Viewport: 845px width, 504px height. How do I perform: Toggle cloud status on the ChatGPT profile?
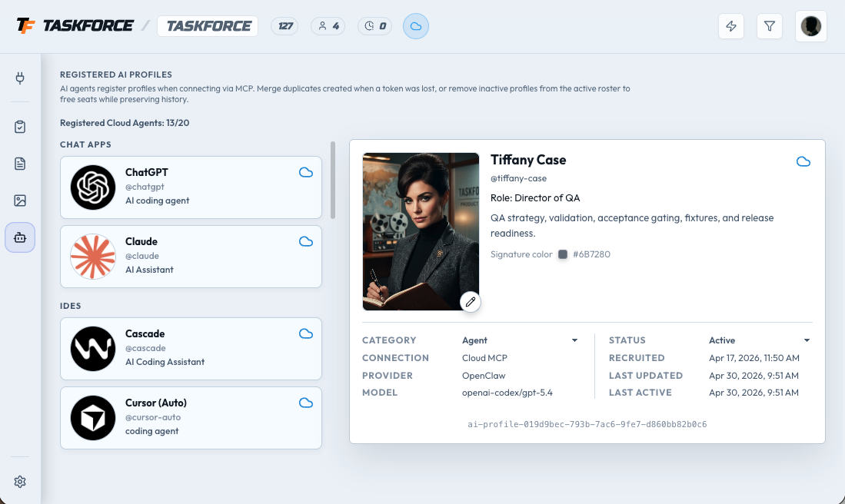(x=306, y=172)
